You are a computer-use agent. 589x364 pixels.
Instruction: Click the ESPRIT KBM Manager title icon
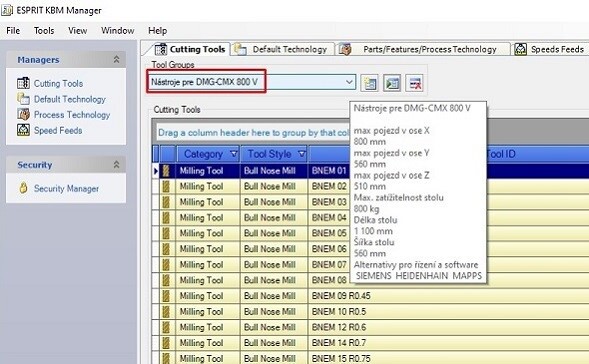click(7, 10)
